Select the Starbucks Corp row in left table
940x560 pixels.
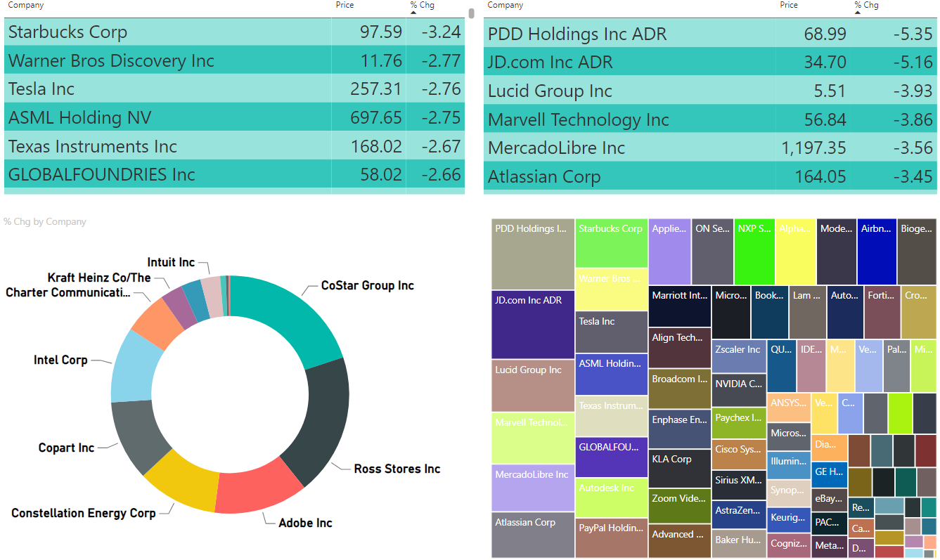click(234, 32)
